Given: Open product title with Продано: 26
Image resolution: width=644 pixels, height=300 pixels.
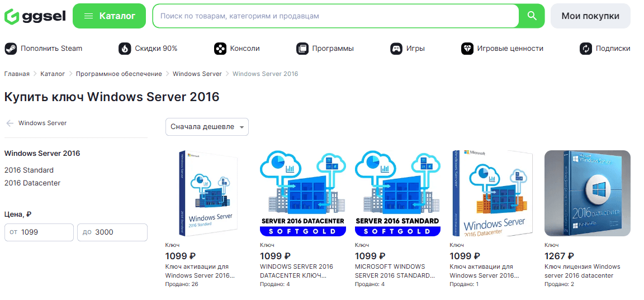Looking at the screenshot, I should click(x=200, y=272).
